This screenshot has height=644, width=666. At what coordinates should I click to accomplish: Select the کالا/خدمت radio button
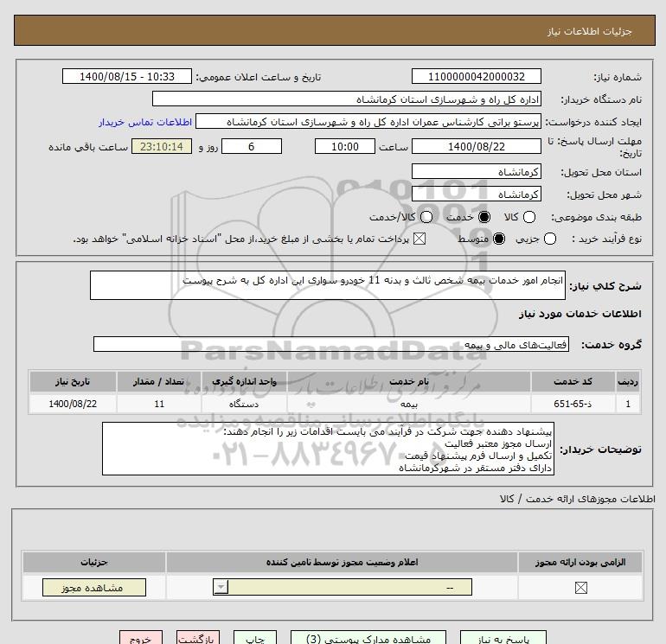click(x=426, y=217)
